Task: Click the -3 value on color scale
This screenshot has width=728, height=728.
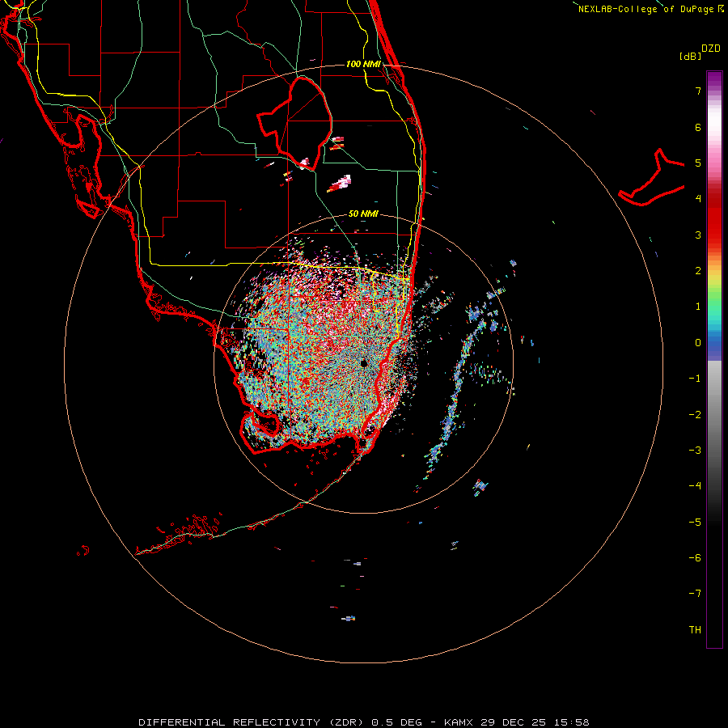Action: click(695, 450)
